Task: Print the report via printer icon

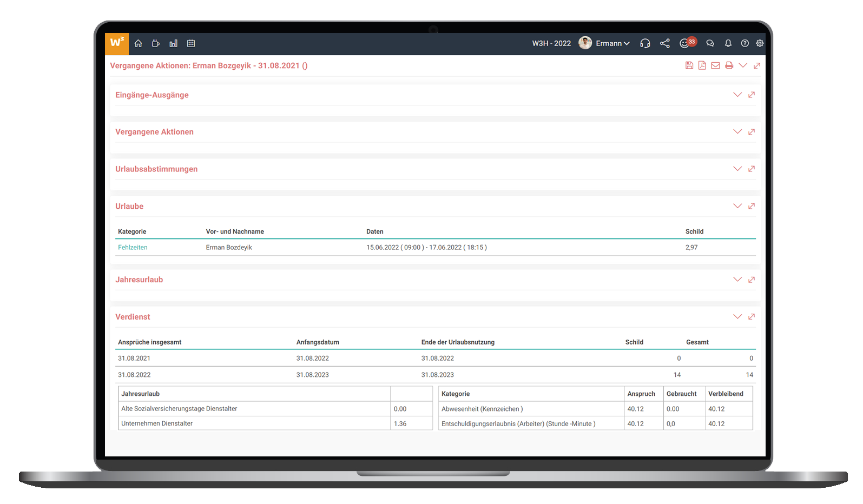Action: tap(729, 65)
